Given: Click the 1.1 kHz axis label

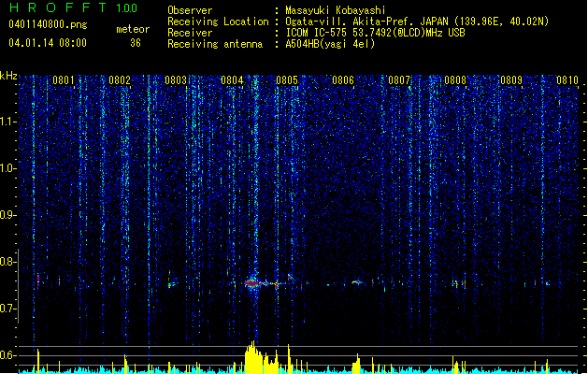Looking at the screenshot, I should [8, 122].
